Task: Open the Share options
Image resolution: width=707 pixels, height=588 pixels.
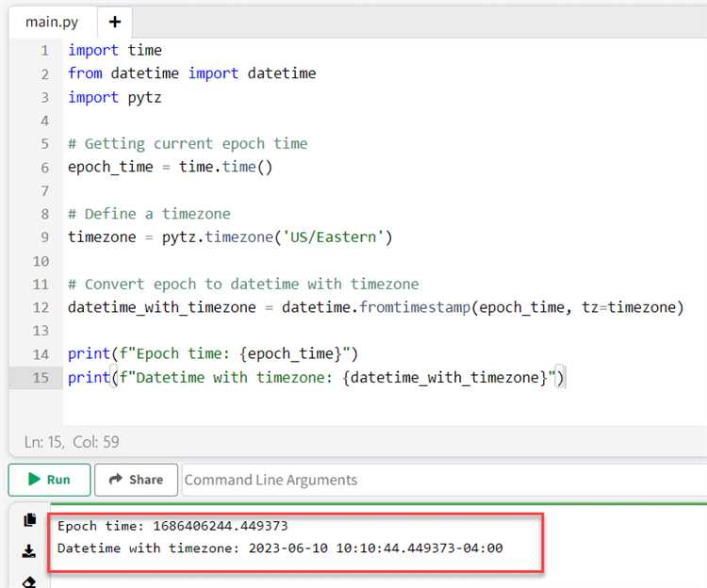Action: (136, 480)
